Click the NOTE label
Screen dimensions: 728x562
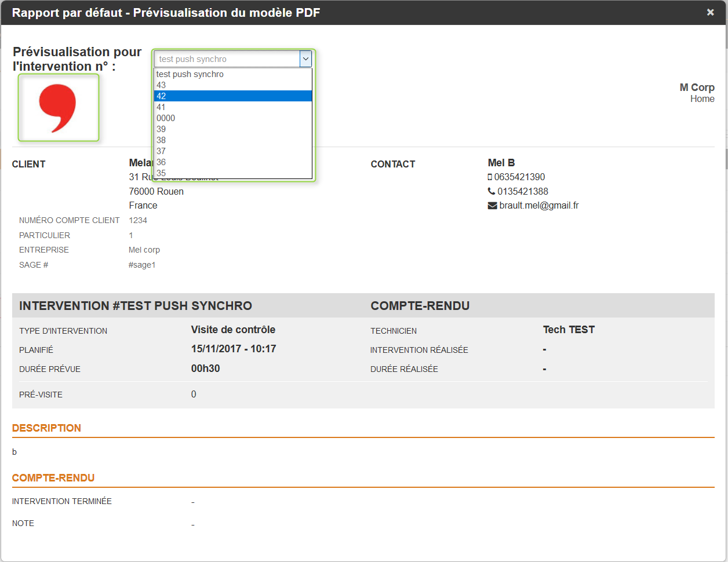pos(23,523)
